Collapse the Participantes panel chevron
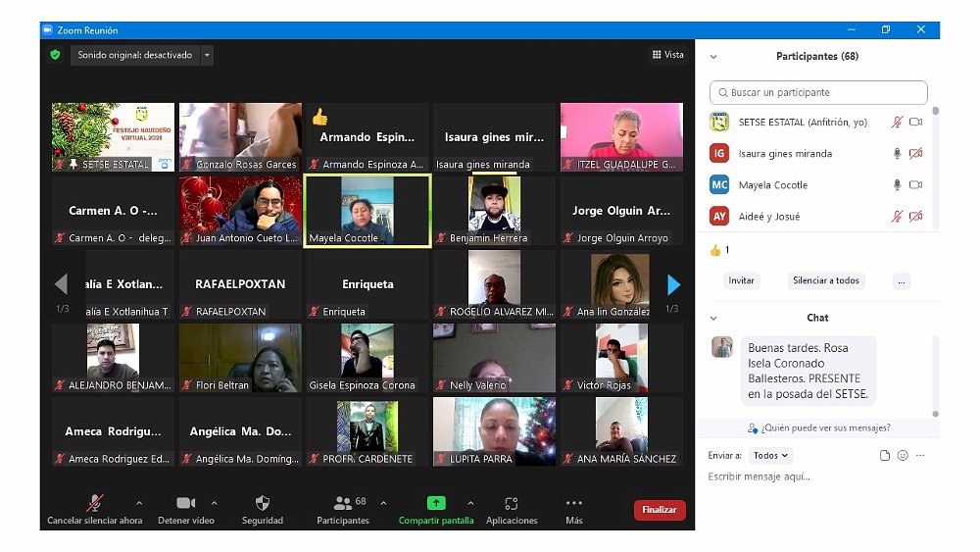The width and height of the screenshot is (980, 552). pyautogui.click(x=713, y=57)
